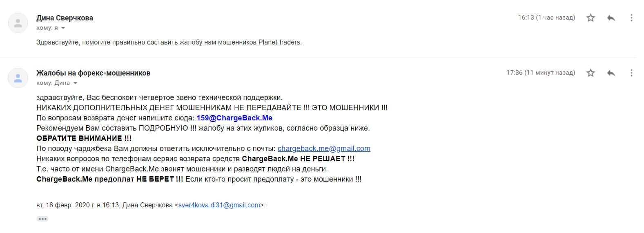Image resolution: width=644 pixels, height=233 pixels.
Task: Click Дина Сверчкова's avatar picture
Action: point(18,23)
